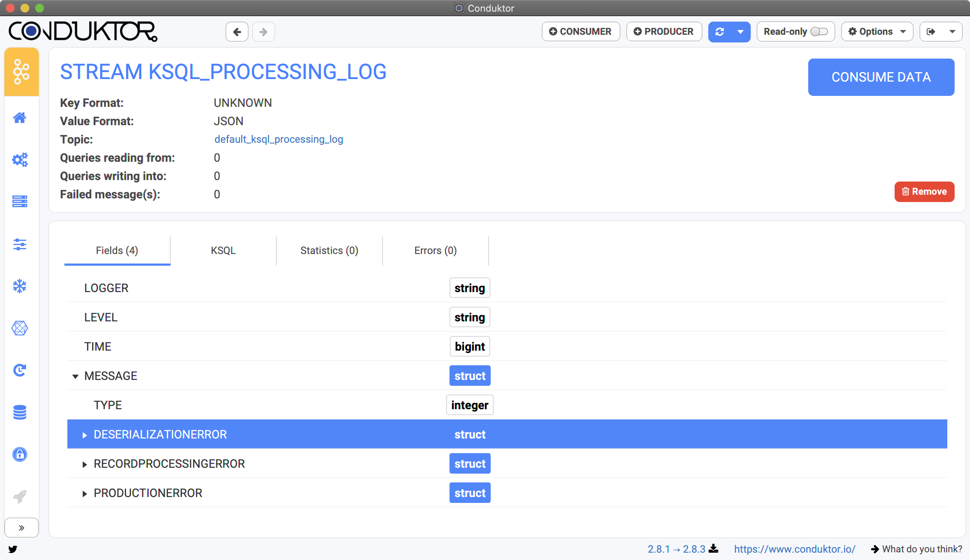The height and width of the screenshot is (560, 970).
Task: Open the sliders sidebar icon
Action: 20,244
